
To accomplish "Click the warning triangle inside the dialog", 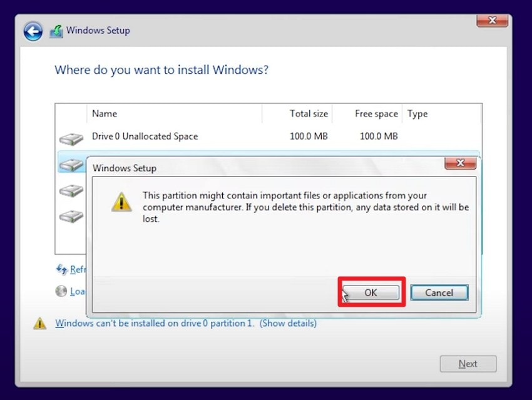I will click(121, 202).
